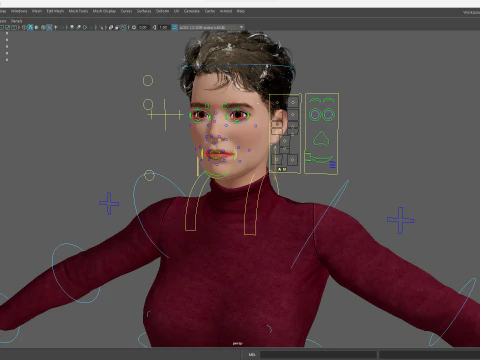
Task: Toggle wireframe on shaded icon
Action: pos(43,27)
